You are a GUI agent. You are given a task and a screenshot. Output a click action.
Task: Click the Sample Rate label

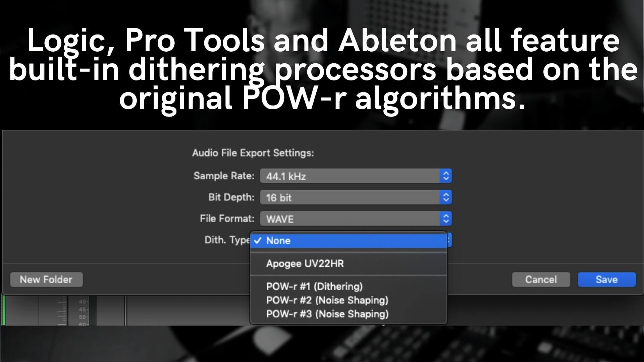(224, 176)
